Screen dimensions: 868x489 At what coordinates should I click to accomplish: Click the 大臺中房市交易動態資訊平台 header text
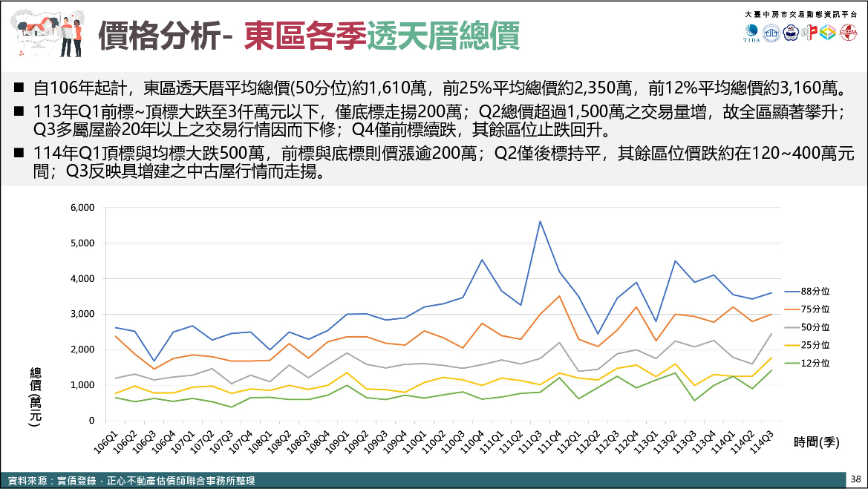pyautogui.click(x=800, y=14)
